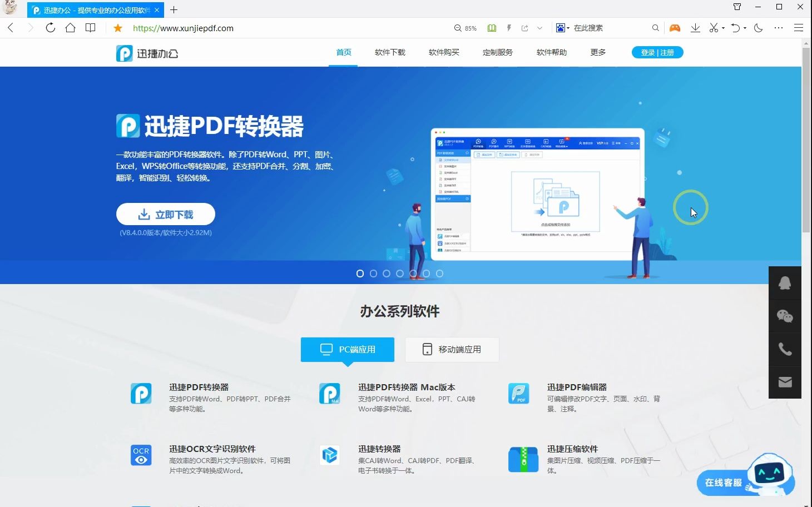Click the hero PDF converter screenshot
Image resolution: width=812 pixels, height=507 pixels.
(537, 195)
